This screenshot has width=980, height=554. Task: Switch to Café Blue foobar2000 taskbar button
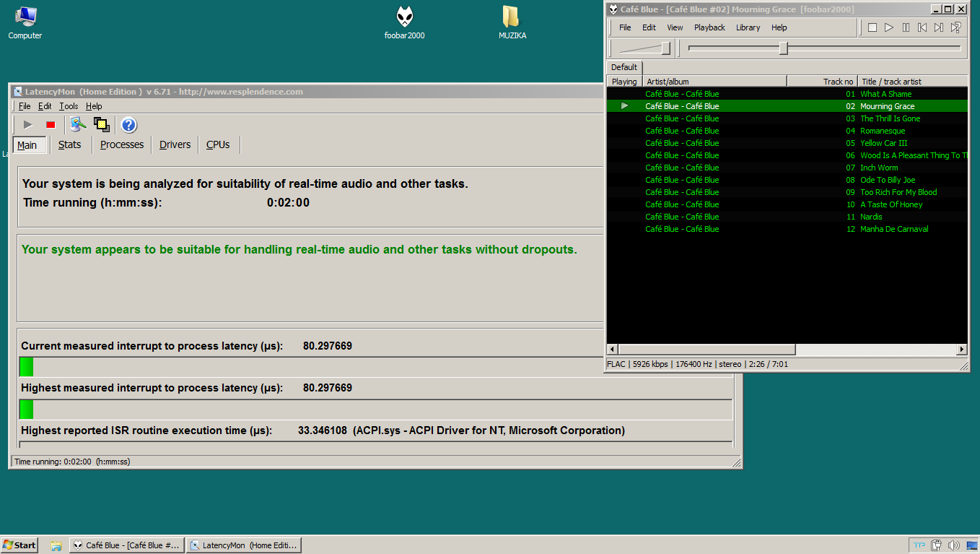coord(127,545)
